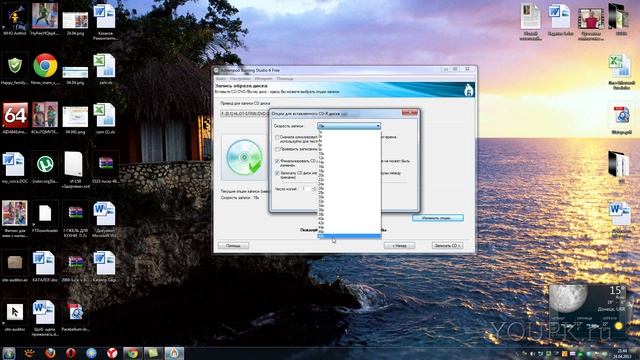Screen dimensions: 640x360
Task: Close the CD-R options dialog
Action: (409, 113)
